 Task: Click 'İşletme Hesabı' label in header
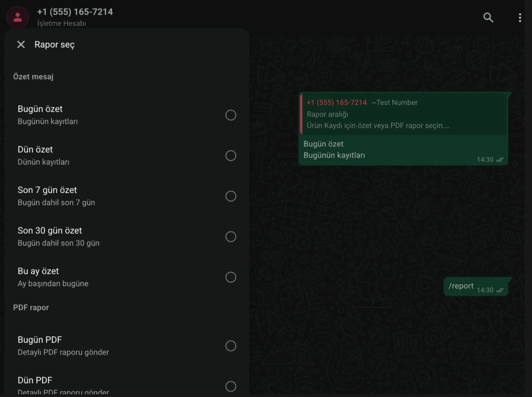tap(62, 23)
